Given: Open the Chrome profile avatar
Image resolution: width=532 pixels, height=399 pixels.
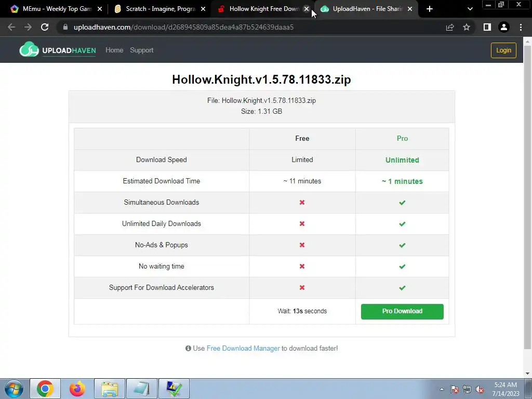Looking at the screenshot, I should click(504, 27).
